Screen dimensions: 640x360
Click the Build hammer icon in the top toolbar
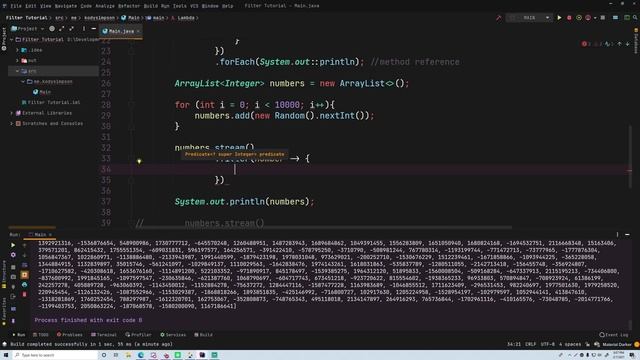coord(498,18)
